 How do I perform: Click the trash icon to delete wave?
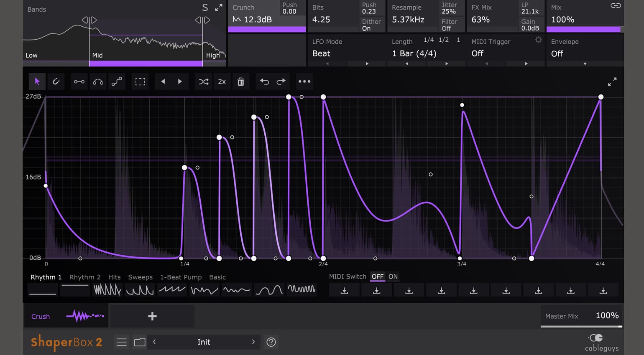241,81
